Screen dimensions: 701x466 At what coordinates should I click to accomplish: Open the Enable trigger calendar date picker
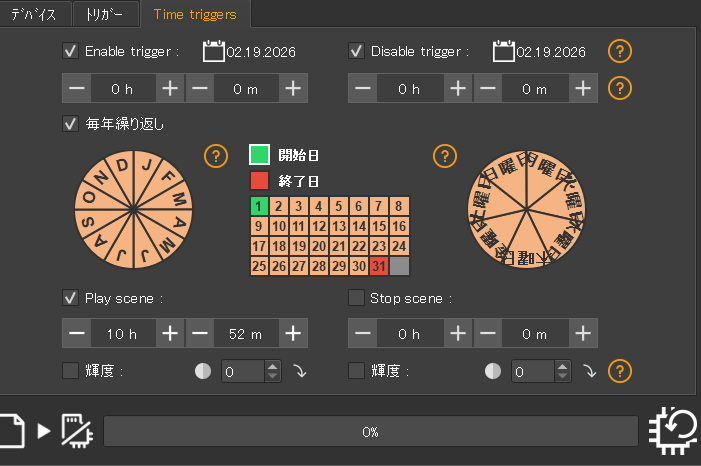[213, 51]
